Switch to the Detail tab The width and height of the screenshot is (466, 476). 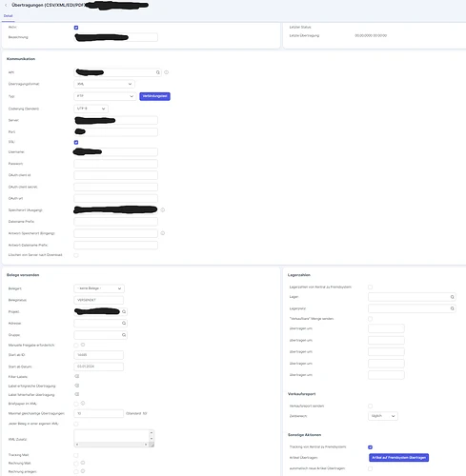(9, 16)
